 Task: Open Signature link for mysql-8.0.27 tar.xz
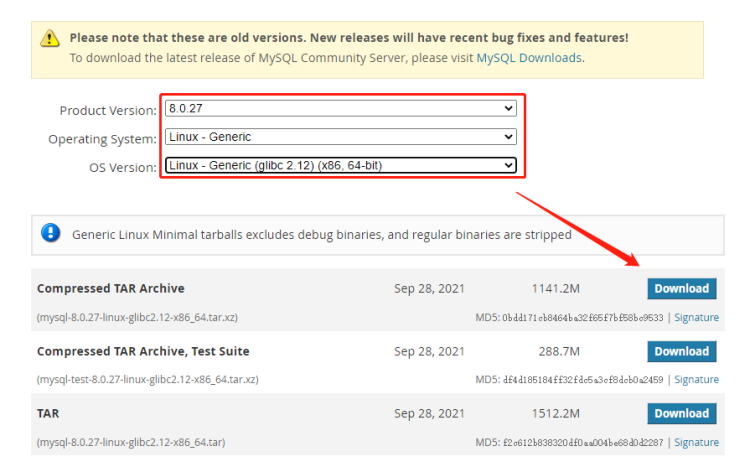tap(696, 317)
